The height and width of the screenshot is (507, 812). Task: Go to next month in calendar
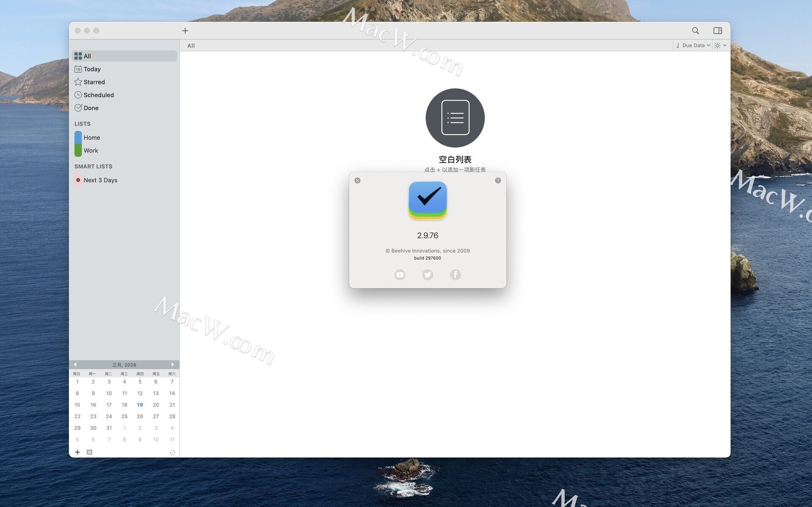[x=173, y=364]
